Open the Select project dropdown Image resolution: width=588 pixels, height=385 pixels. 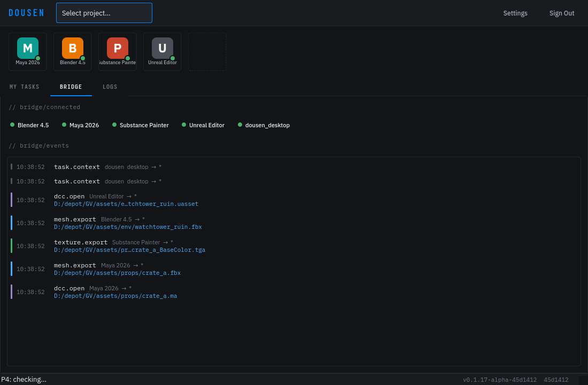coord(104,13)
